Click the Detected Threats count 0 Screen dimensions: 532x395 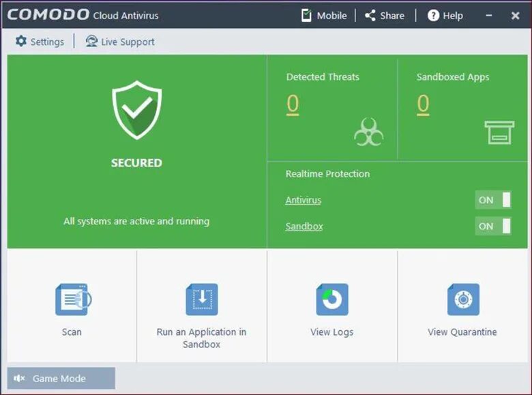point(293,104)
